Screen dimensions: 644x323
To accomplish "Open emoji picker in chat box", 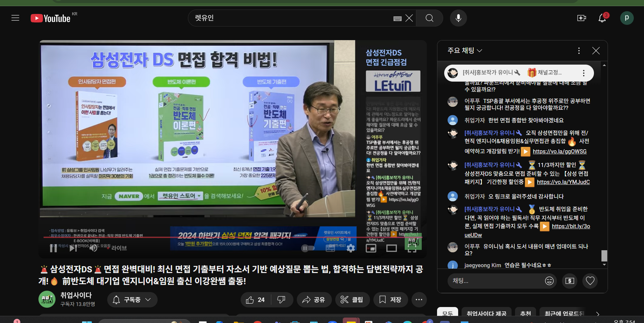I will [x=549, y=281].
